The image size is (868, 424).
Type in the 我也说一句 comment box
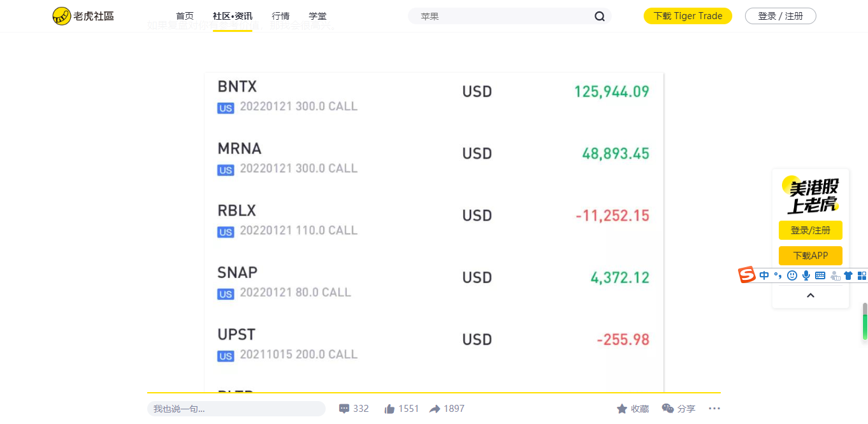pyautogui.click(x=236, y=409)
